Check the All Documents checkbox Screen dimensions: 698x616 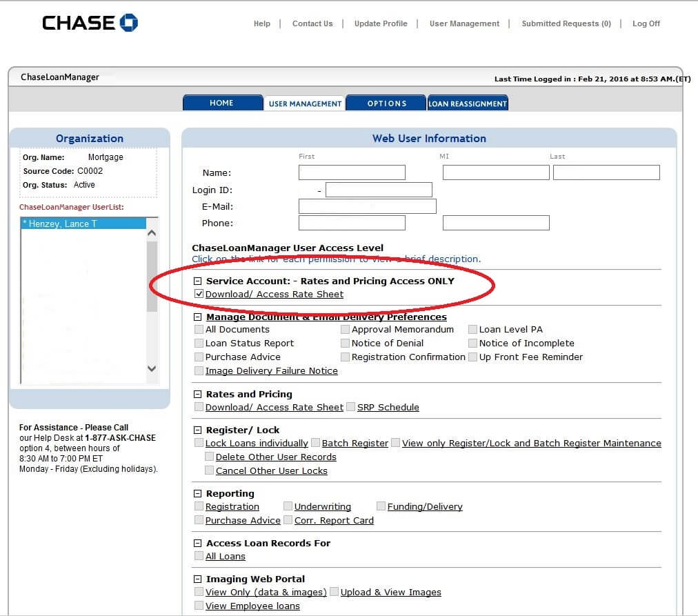tap(199, 329)
